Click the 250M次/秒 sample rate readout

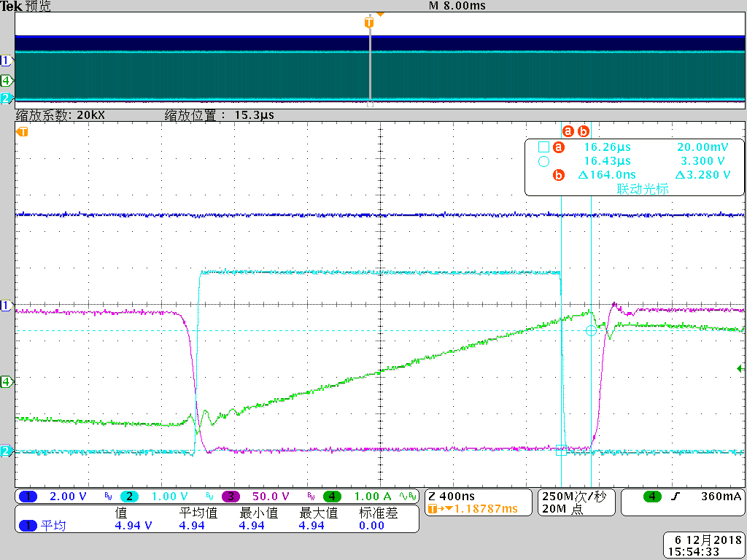[x=574, y=497]
